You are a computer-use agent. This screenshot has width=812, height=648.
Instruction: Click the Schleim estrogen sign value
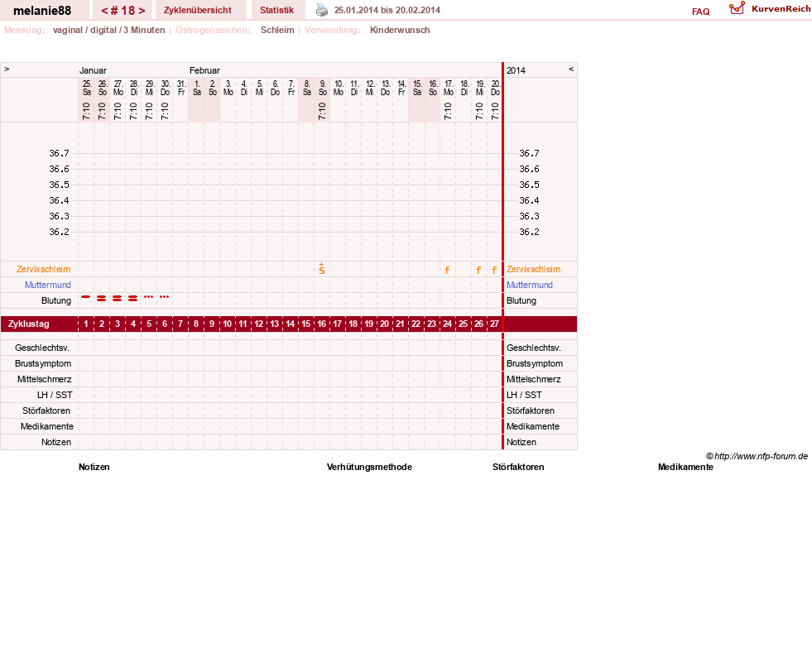coord(277,30)
